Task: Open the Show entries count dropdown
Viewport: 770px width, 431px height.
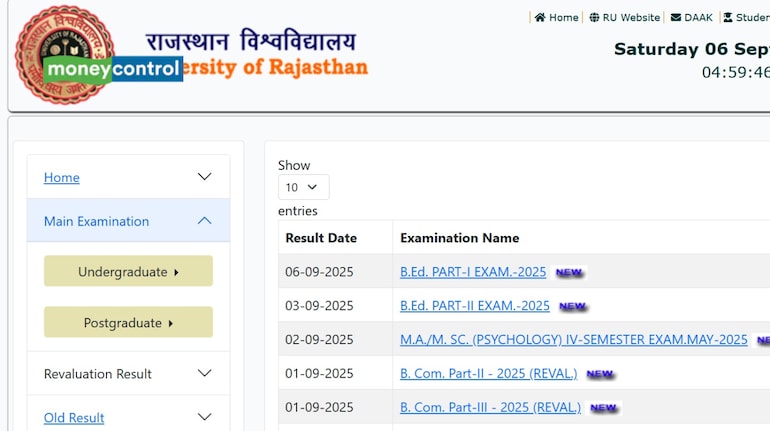Action: tap(303, 187)
